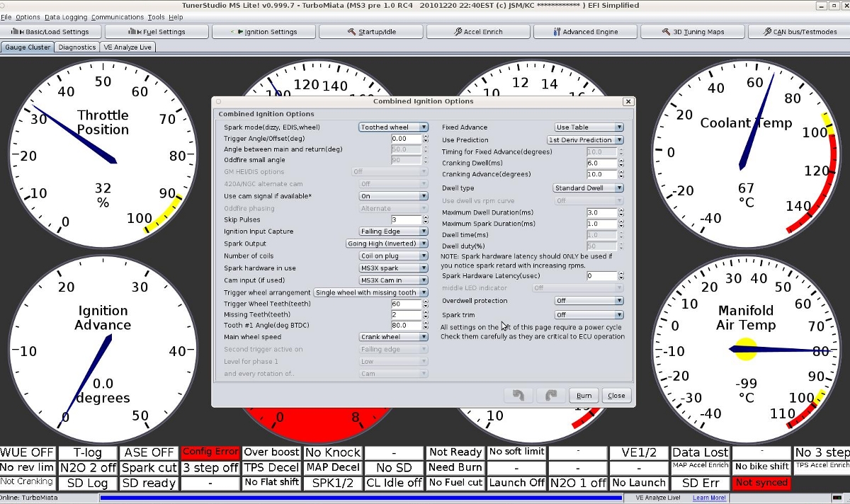850x504 pixels.
Task: Expand the Trigger wheel arrangement dropdown
Action: 370,292
